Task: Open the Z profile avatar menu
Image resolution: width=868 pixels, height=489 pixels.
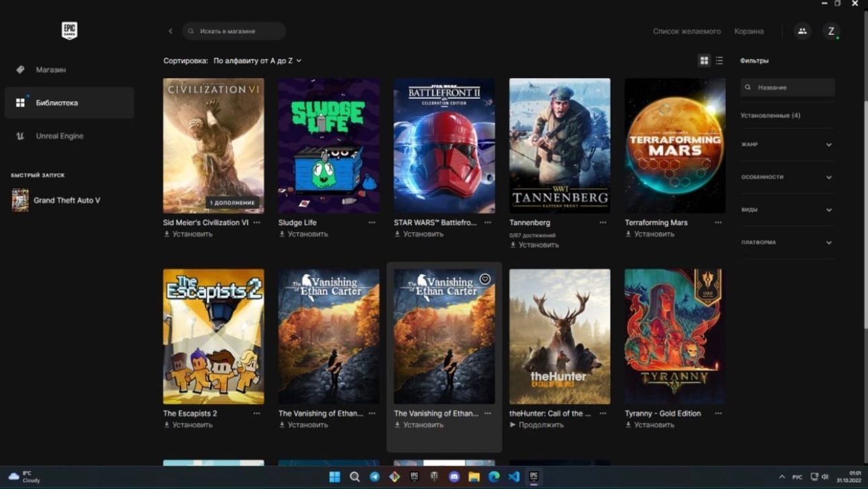Action: (x=831, y=31)
